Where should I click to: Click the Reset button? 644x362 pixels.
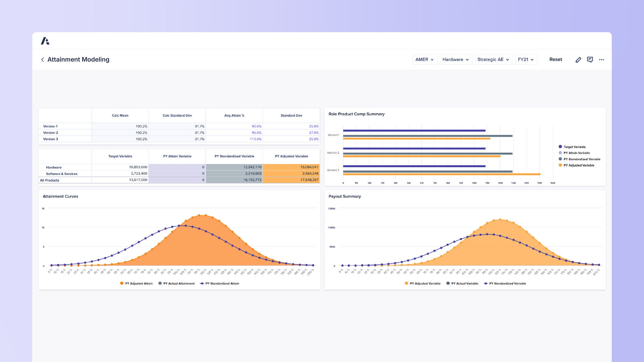(556, 59)
